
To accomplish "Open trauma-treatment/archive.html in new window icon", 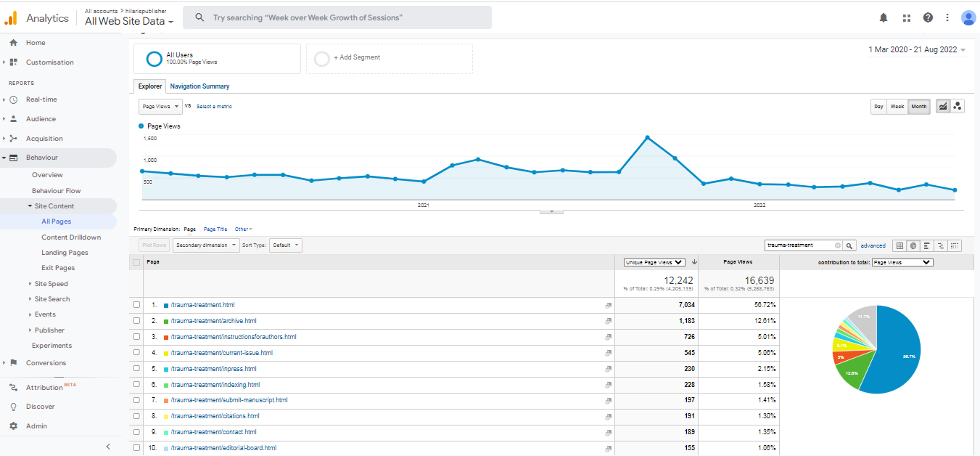I will 608,321.
